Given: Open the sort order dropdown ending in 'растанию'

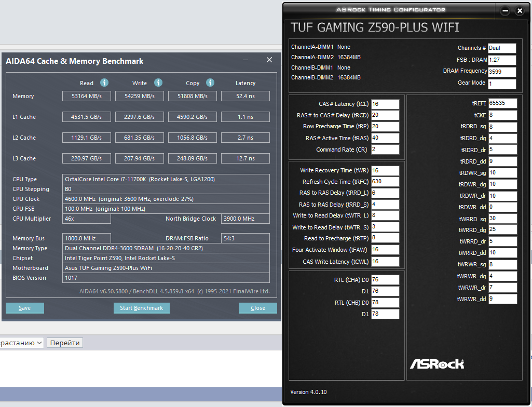Looking at the screenshot, I should [x=21, y=343].
